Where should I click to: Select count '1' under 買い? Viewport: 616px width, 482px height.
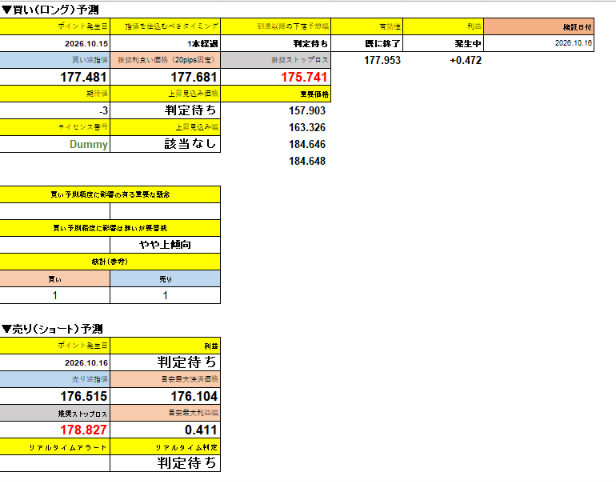coord(55,295)
